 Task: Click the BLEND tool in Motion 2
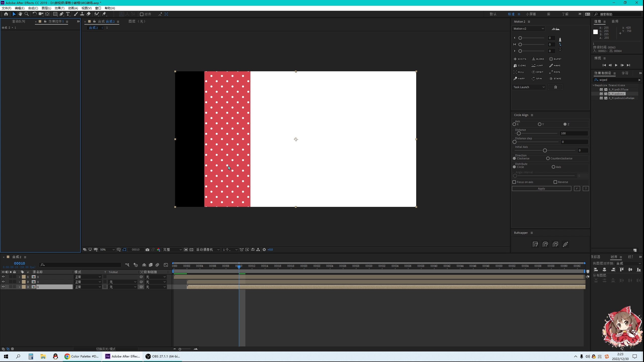(x=538, y=59)
